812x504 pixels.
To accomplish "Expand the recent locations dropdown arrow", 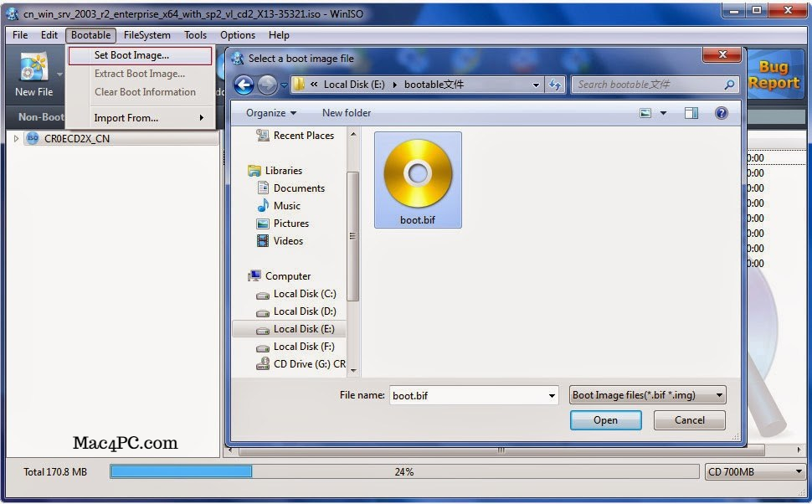I will (284, 85).
